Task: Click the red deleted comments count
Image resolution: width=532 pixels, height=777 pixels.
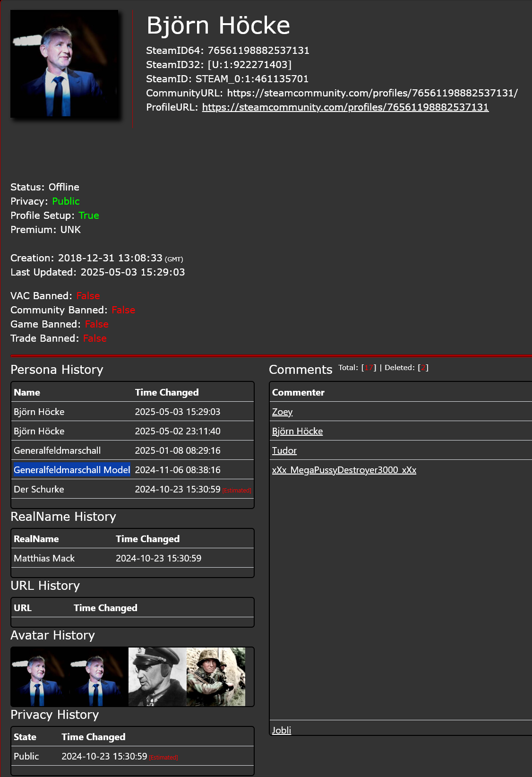Action: coord(423,368)
